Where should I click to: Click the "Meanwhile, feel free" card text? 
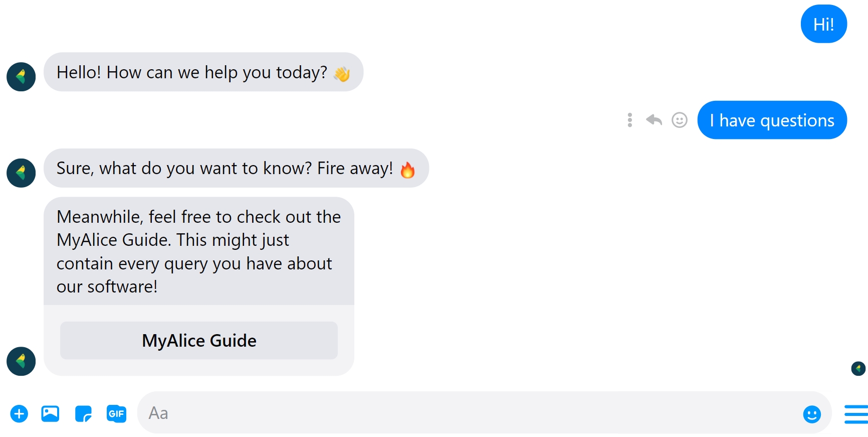(198, 251)
